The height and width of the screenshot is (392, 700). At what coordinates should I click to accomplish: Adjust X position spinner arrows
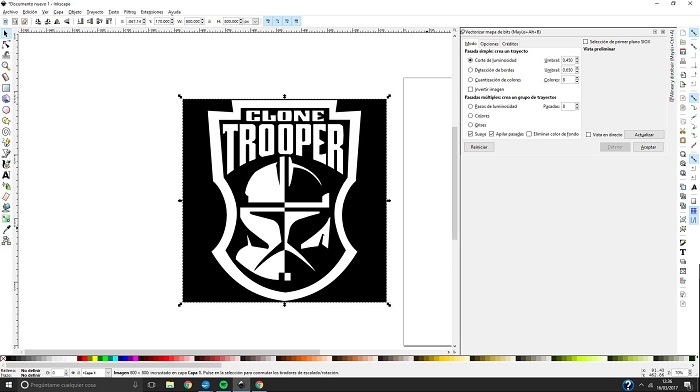[144, 21]
